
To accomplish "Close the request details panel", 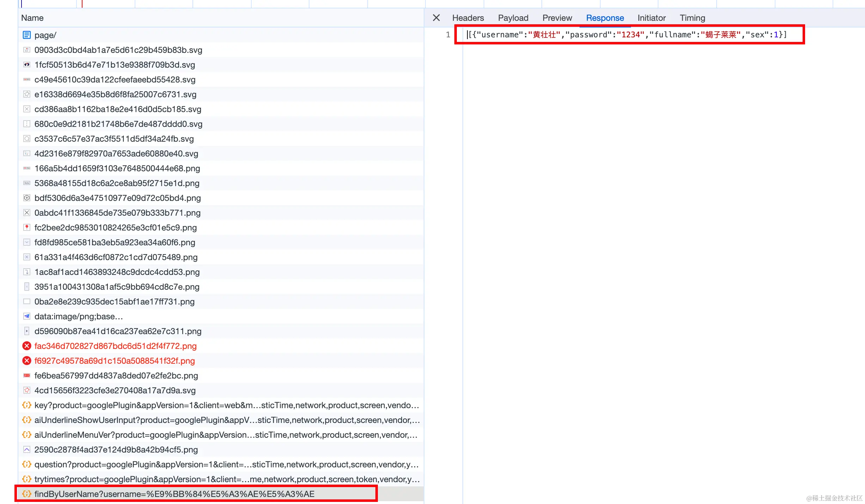I will tap(436, 18).
